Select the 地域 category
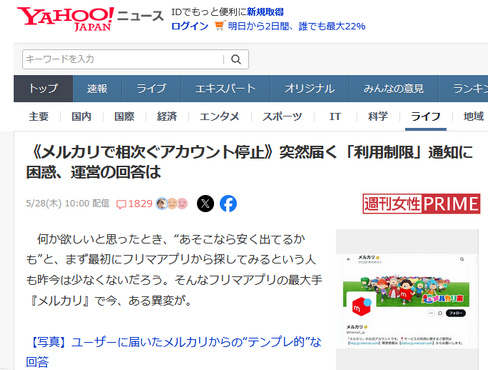488x370 pixels. pos(474,117)
